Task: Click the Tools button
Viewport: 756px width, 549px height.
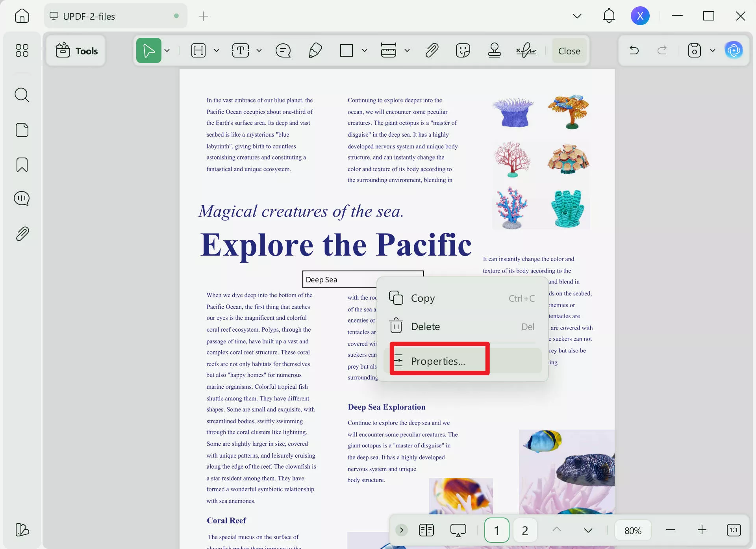Action: click(x=76, y=51)
